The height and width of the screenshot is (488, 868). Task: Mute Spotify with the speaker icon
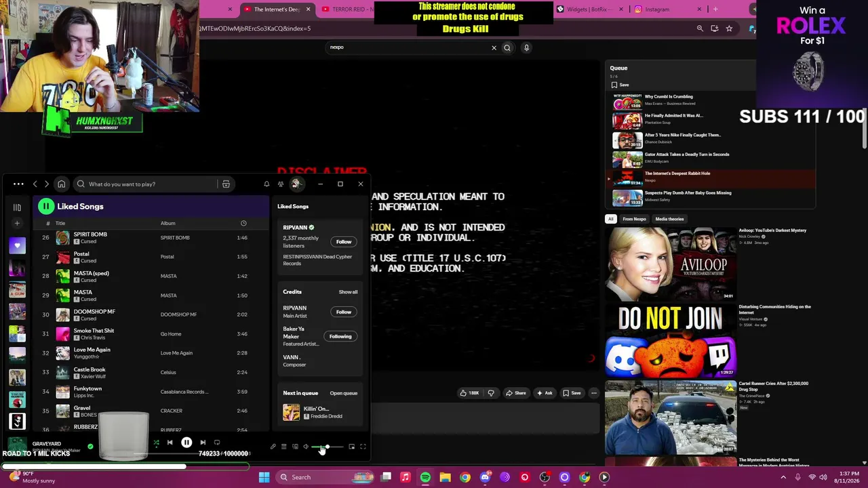tap(306, 447)
